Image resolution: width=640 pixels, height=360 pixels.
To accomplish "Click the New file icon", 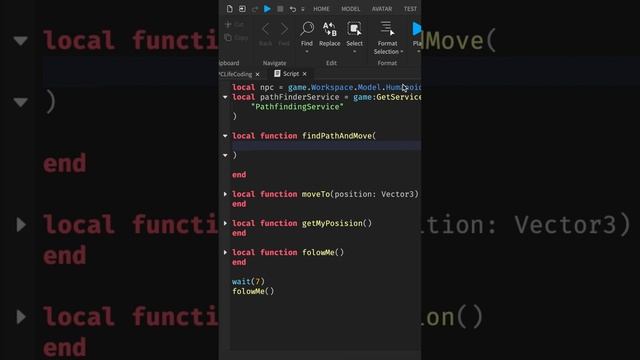I will tap(229, 9).
